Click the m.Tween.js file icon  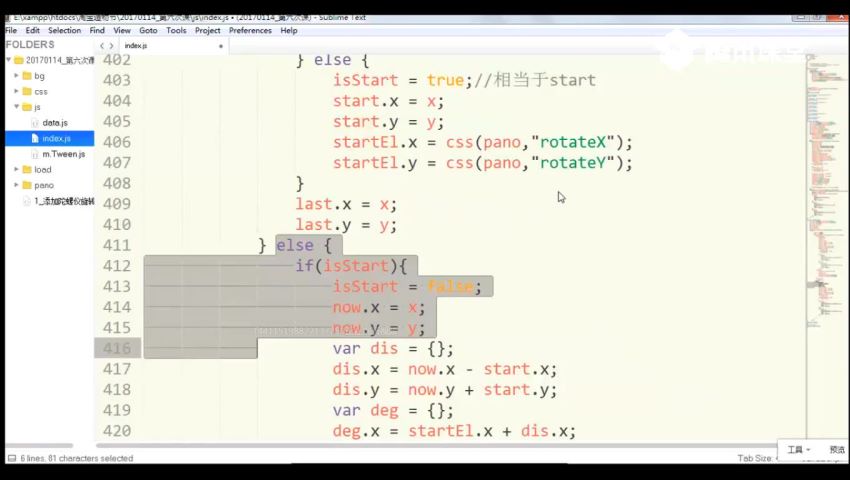click(36, 154)
